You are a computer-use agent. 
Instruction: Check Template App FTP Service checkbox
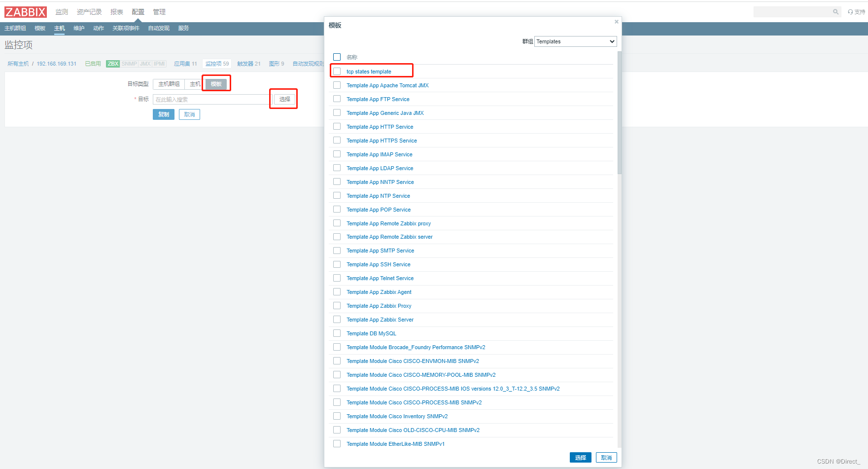point(337,99)
